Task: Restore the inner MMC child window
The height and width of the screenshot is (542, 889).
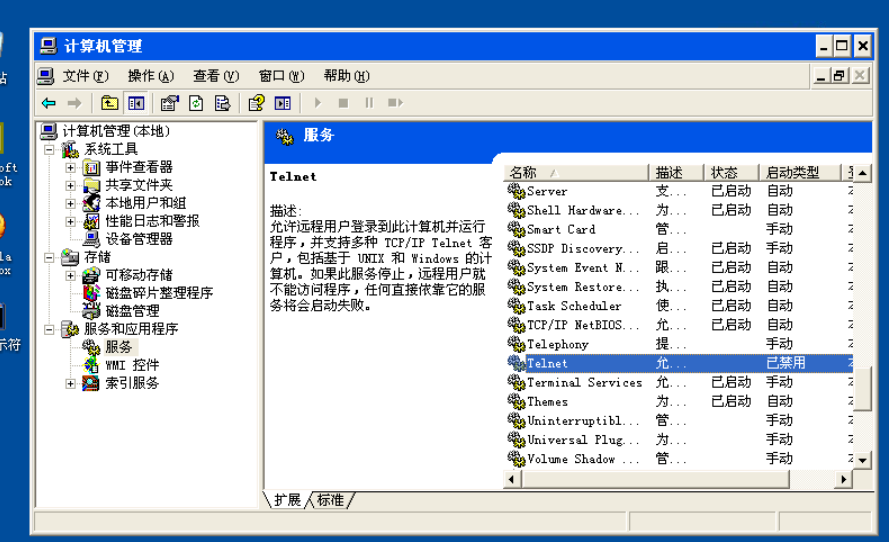Action: point(840,75)
